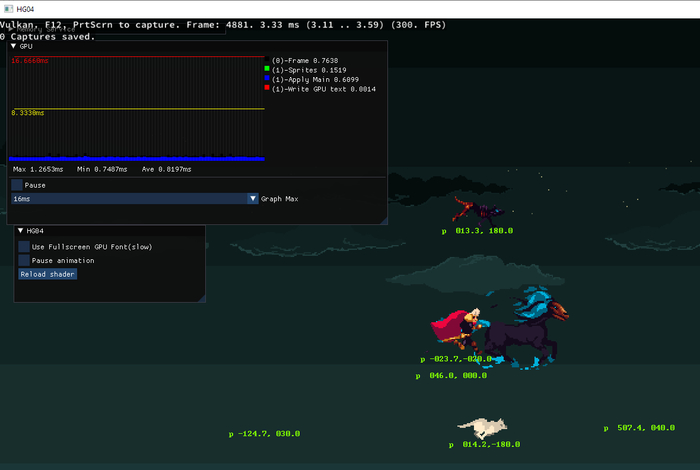Click the black Frame legend square
Image resolution: width=700 pixels, height=470 pixels.
point(267,60)
